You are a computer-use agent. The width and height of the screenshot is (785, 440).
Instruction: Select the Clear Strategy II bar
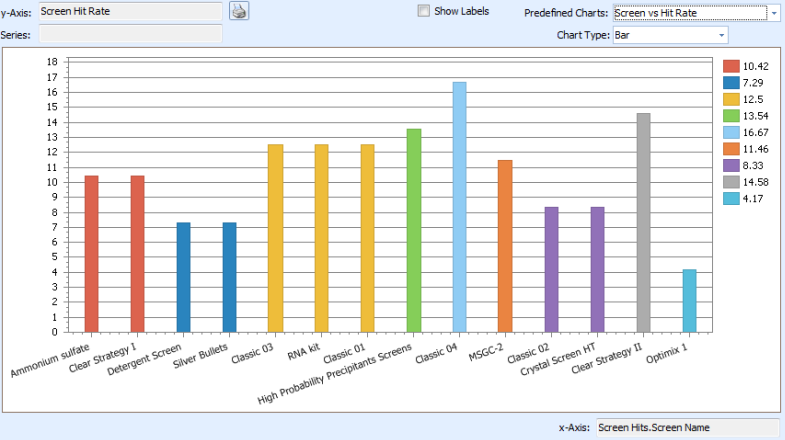(643, 223)
